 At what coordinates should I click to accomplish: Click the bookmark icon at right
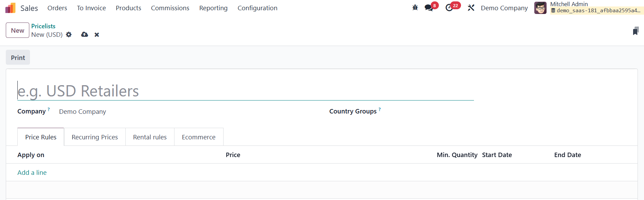pyautogui.click(x=635, y=31)
